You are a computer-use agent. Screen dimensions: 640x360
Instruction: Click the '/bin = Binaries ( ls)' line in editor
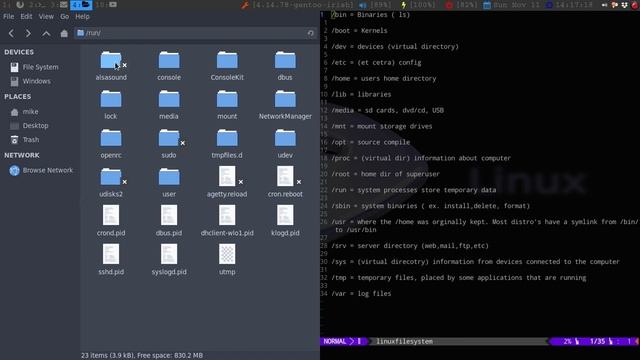[370, 15]
